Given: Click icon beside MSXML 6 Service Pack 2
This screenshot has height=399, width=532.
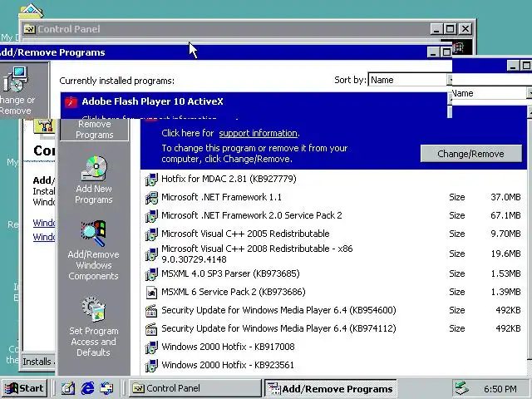Looking at the screenshot, I should [x=151, y=293].
